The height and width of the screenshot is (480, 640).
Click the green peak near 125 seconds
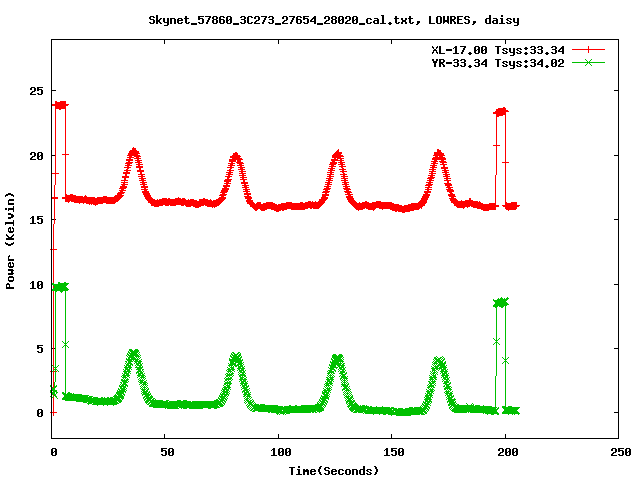pyautogui.click(x=337, y=360)
